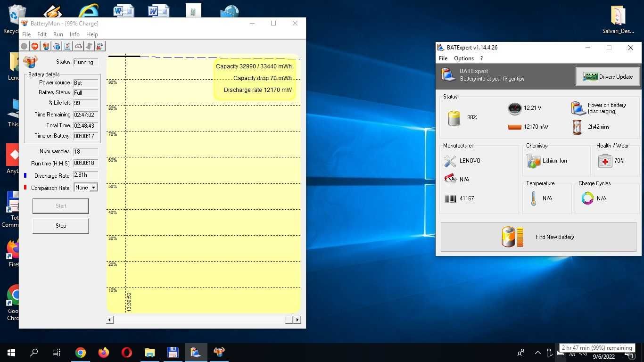The width and height of the screenshot is (644, 362).
Task: Click the Find New Battery button
Action: point(538,237)
